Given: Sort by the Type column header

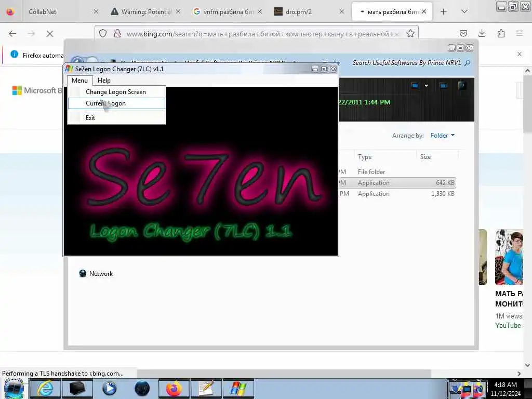Looking at the screenshot, I should point(385,157).
